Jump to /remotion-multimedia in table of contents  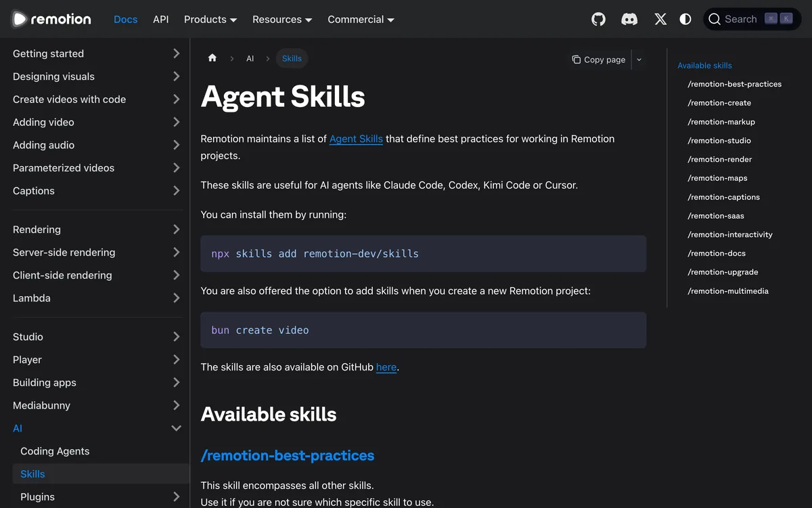pos(728,291)
